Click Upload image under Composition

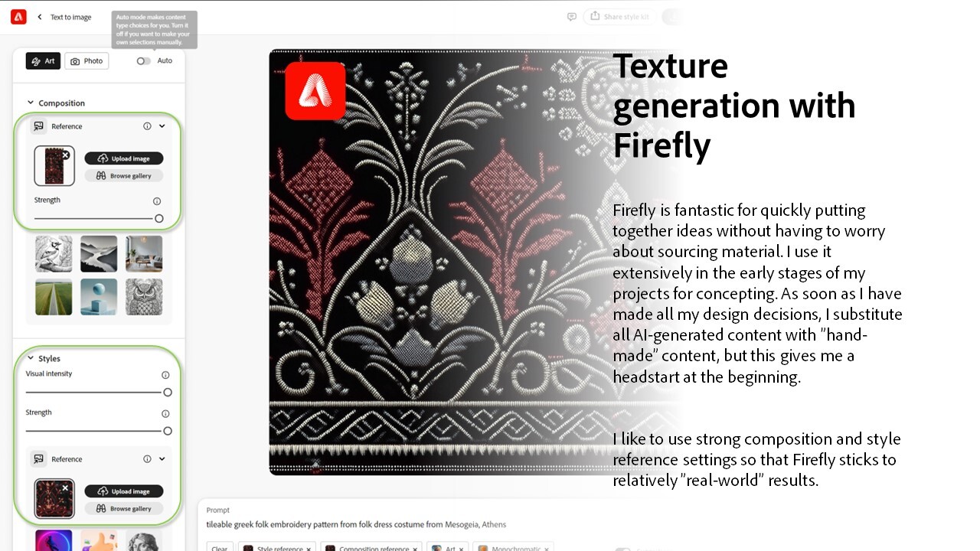pyautogui.click(x=124, y=158)
